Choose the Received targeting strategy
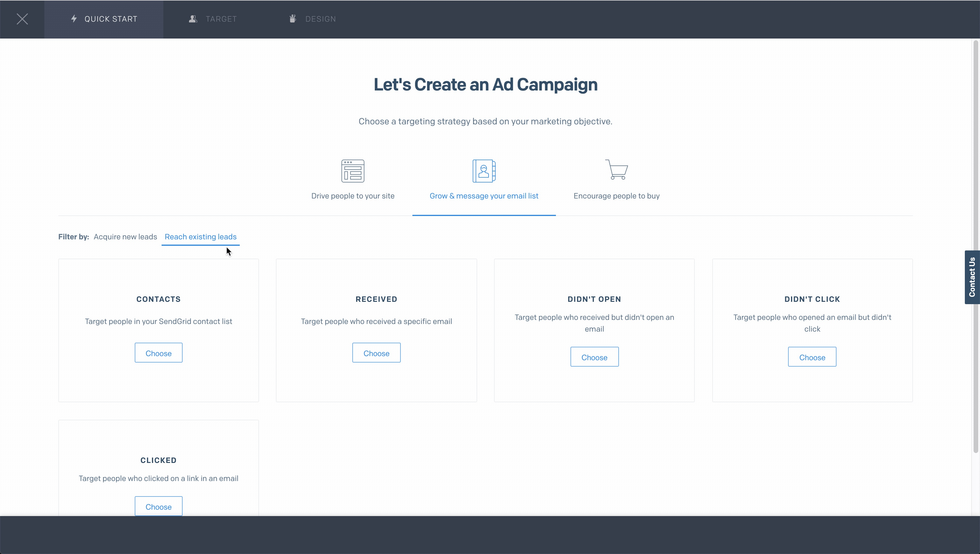 376,353
